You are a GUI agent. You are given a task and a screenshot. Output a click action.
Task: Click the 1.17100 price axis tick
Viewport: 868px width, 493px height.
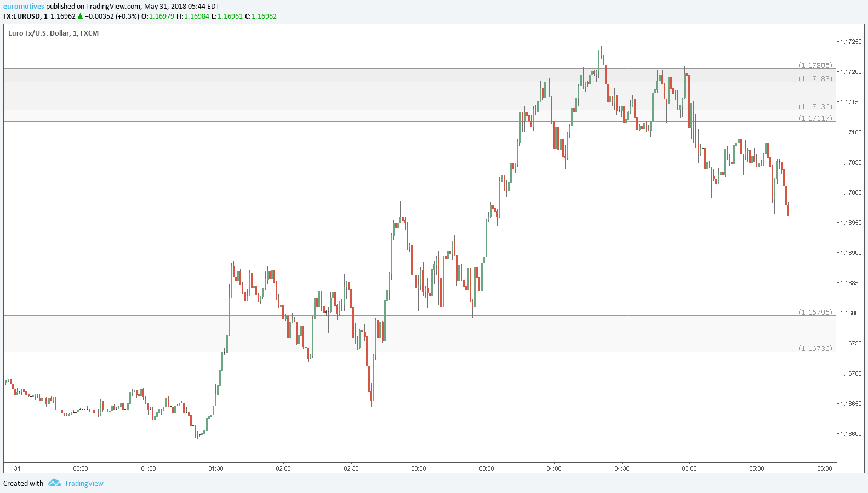(851, 132)
